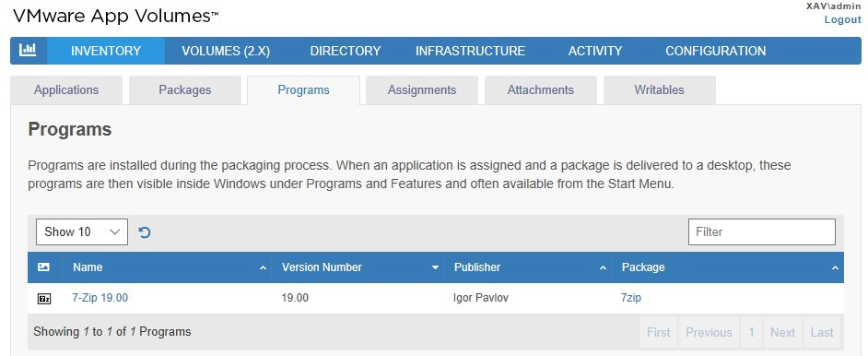Switch to the Writables tab
Viewport: 868px width, 356px height.
[x=660, y=90]
